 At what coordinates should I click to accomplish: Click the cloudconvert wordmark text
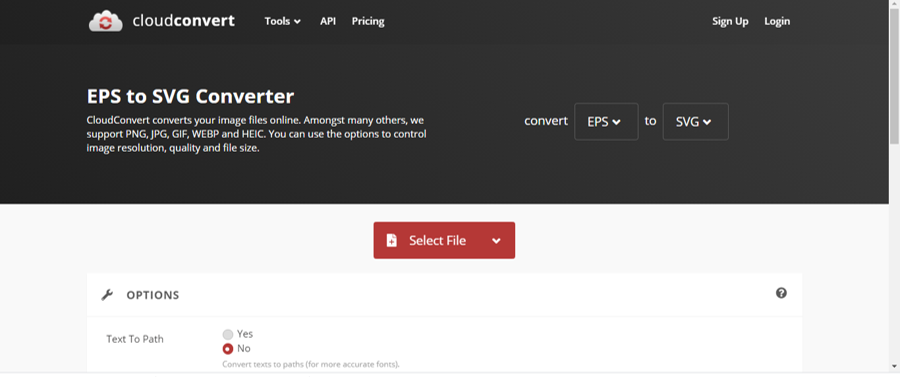point(184,21)
